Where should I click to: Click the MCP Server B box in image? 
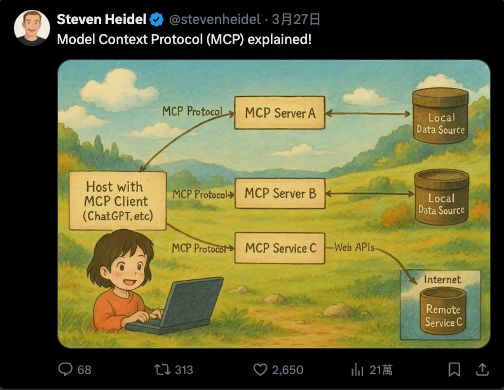(280, 193)
